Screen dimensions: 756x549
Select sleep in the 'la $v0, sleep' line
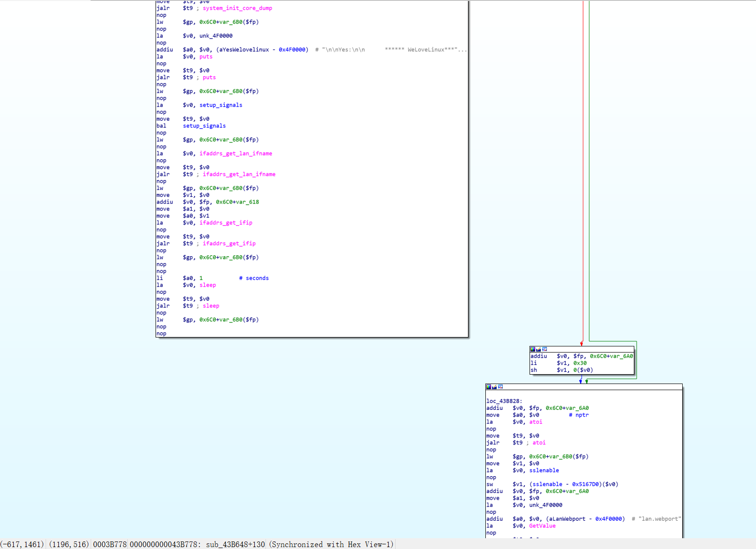click(208, 285)
